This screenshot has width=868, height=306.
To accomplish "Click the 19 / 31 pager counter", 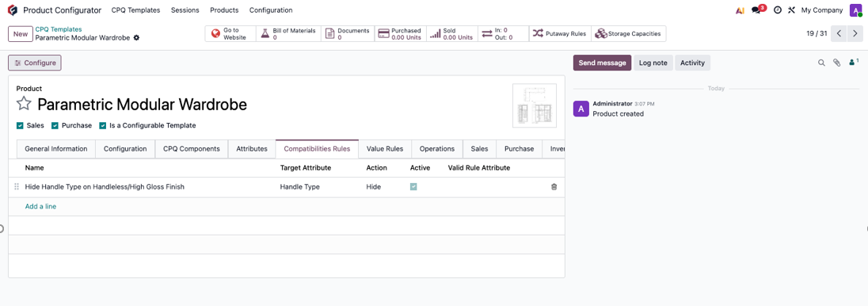I will tap(817, 33).
